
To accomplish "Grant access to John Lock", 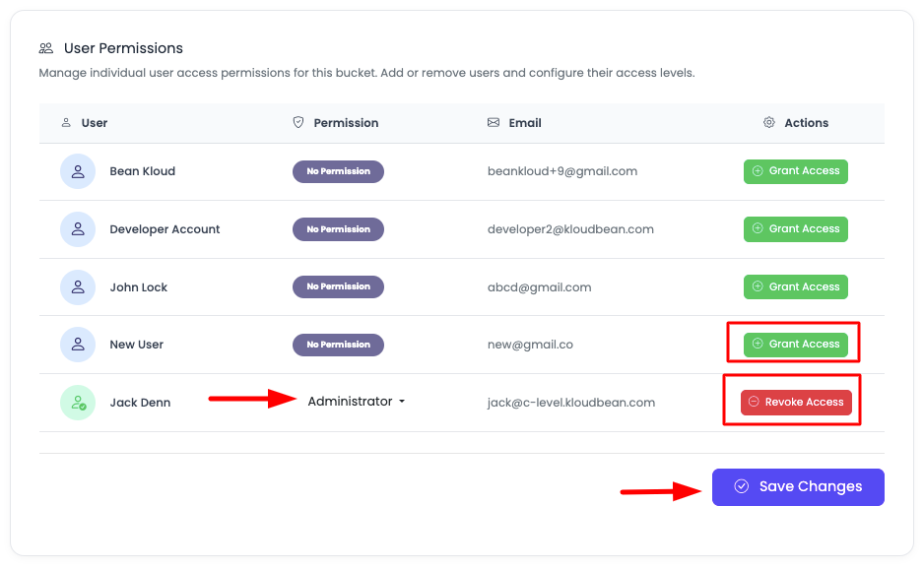I will (795, 287).
